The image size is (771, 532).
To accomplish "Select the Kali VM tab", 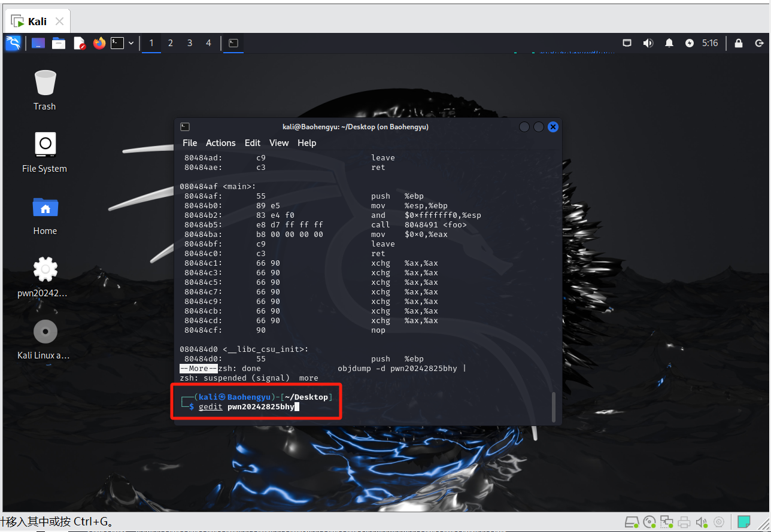I will [x=37, y=22].
